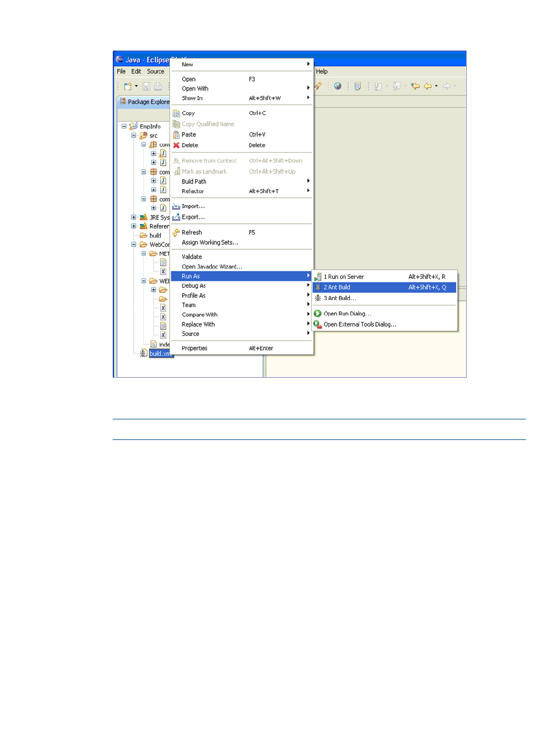Expand the JRE System Library node
The height and width of the screenshot is (746, 560).
click(134, 217)
